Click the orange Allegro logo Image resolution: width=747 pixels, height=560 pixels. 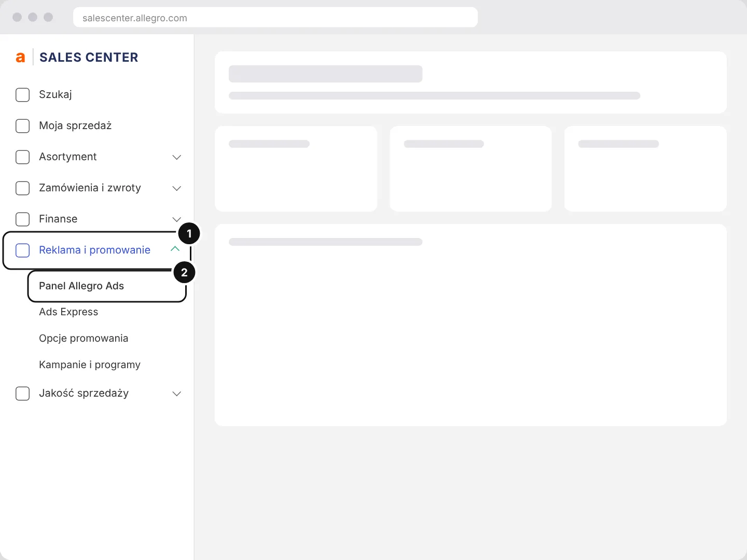[20, 58]
